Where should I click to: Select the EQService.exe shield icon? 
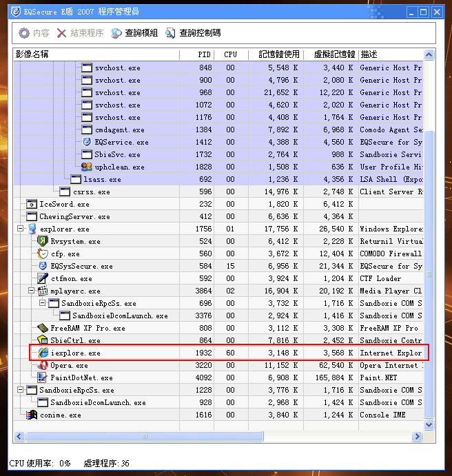[x=87, y=142]
